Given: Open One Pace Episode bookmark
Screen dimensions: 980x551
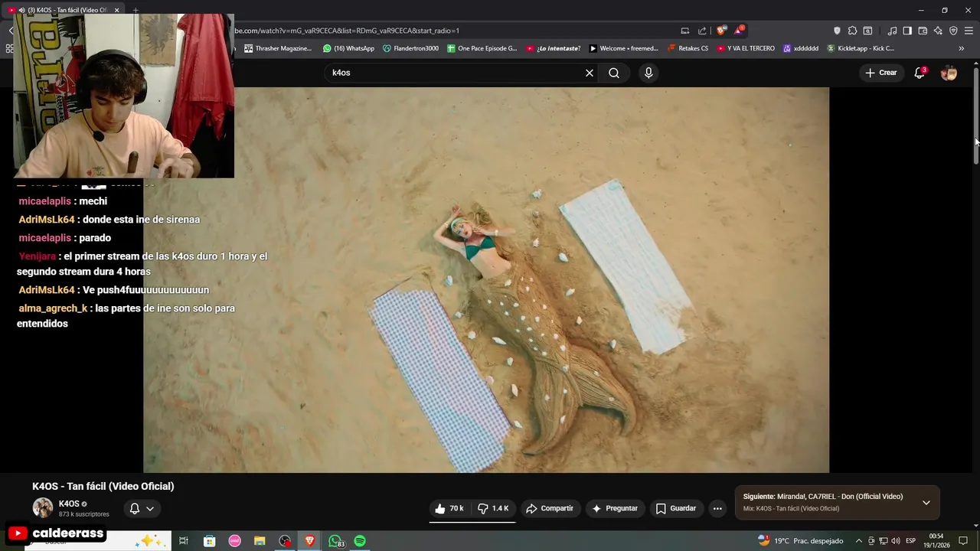Looking at the screenshot, I should 482,48.
